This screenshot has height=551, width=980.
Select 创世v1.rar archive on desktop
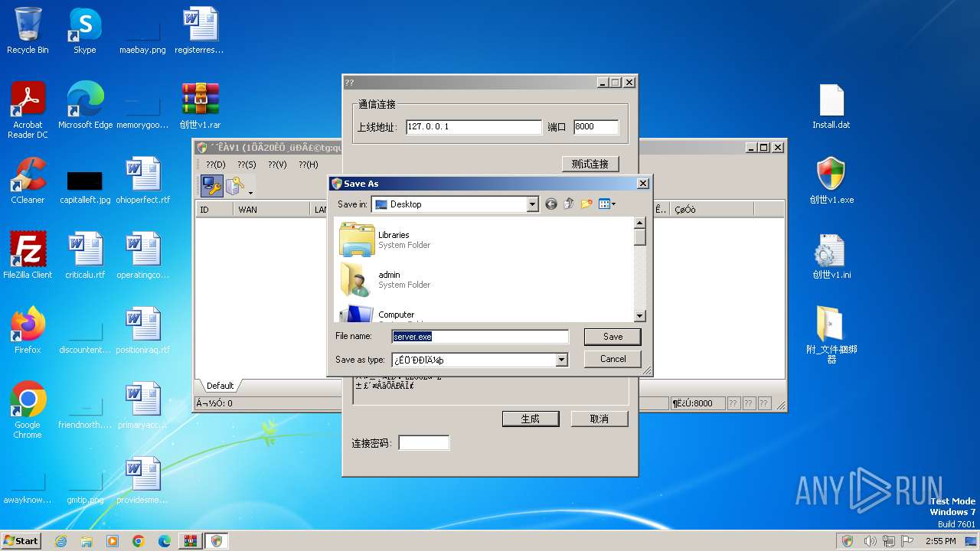pyautogui.click(x=201, y=106)
